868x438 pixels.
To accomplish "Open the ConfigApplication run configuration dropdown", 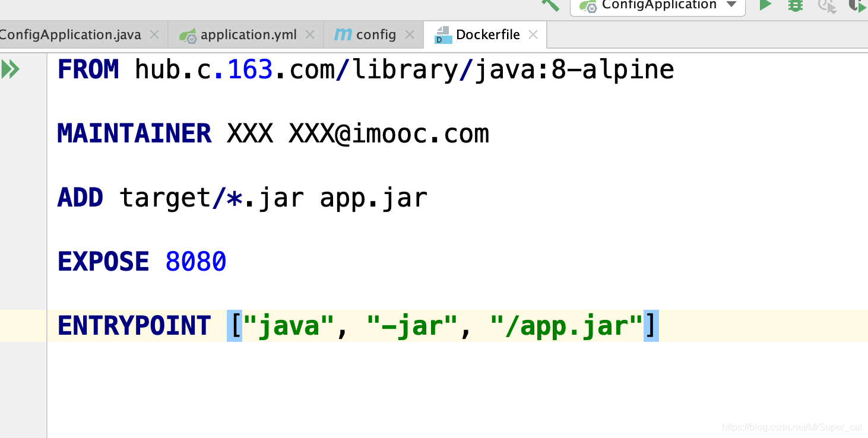I will (657, 6).
